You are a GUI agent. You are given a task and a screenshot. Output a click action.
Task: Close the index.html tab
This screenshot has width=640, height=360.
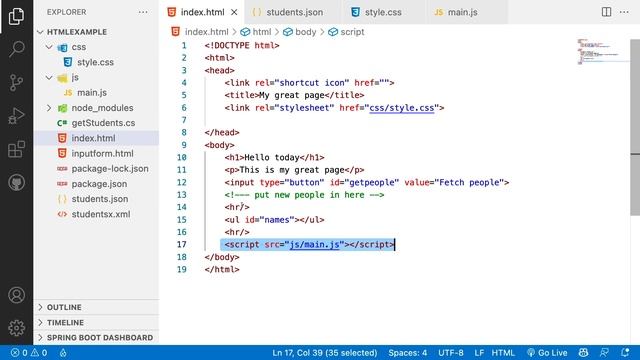pos(234,12)
